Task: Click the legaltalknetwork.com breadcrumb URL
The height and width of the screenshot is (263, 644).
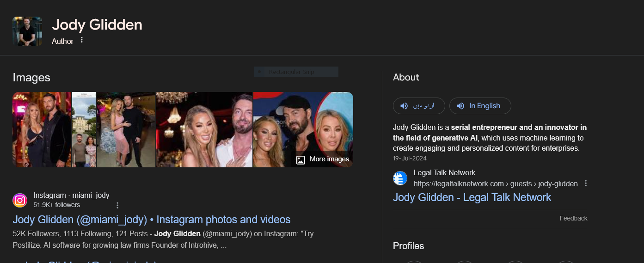Action: click(x=496, y=183)
